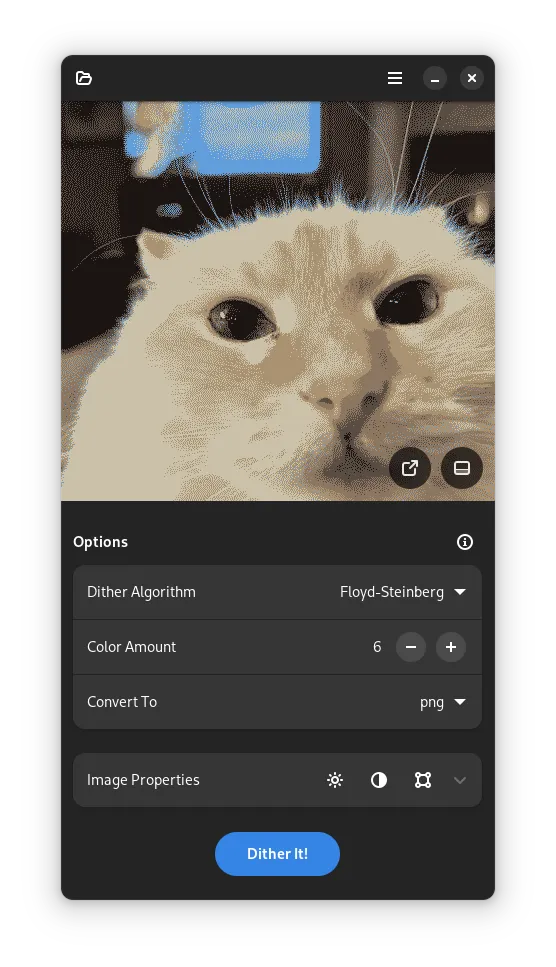Screen dimensions: 556x967
Task: Increase Color Amount with plus button
Action: [x=451, y=647]
